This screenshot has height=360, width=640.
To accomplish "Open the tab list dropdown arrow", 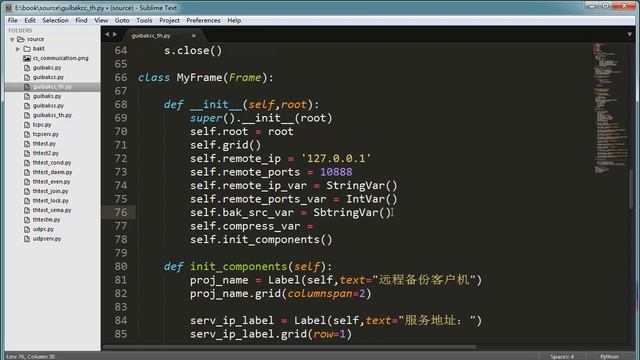I will click(x=629, y=35).
